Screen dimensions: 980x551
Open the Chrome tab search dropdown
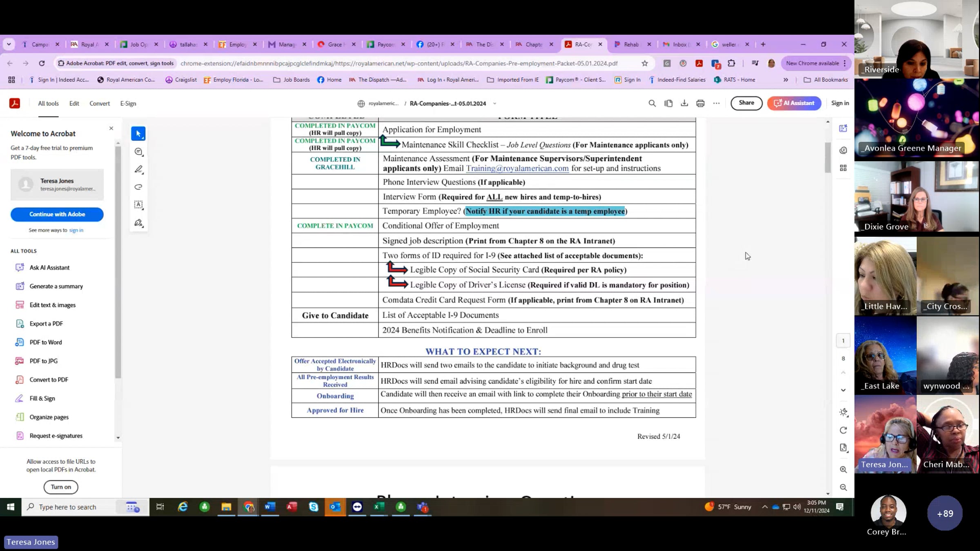(x=9, y=44)
